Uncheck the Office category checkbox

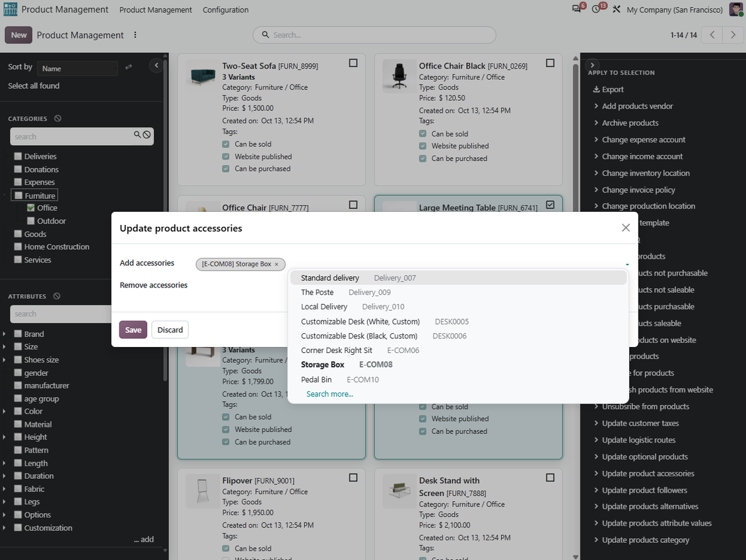(31, 208)
